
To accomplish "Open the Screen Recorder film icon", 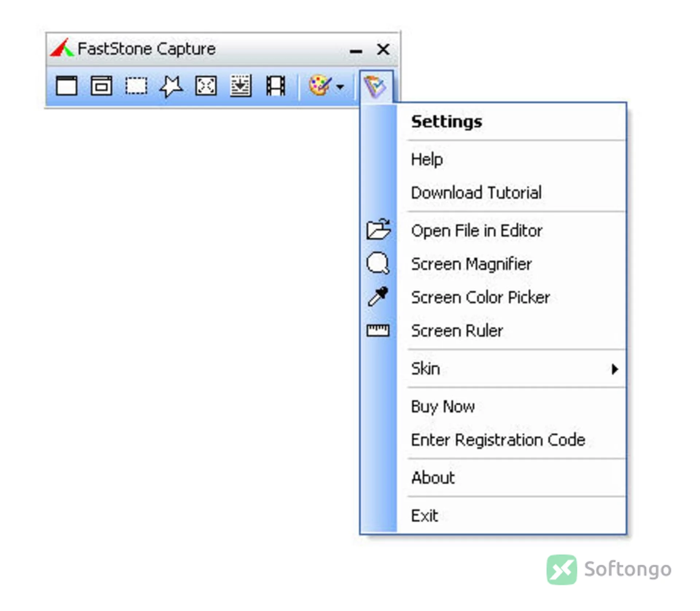I will [x=276, y=86].
